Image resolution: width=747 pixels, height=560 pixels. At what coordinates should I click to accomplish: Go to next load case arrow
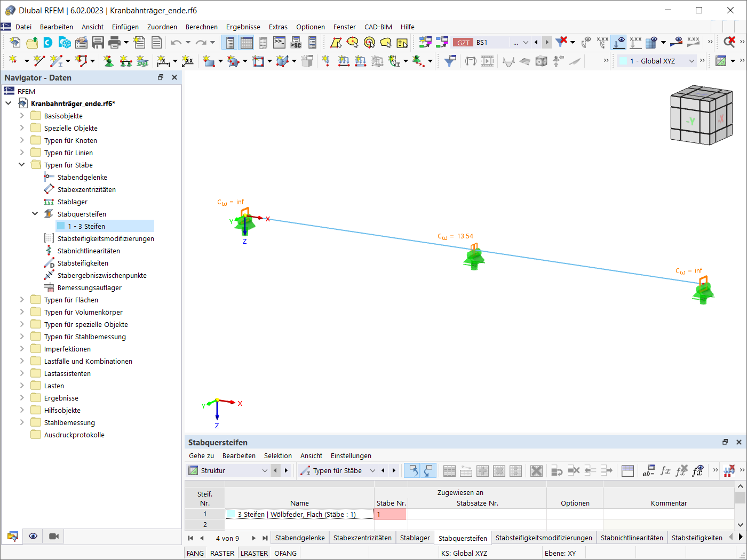tap(547, 43)
